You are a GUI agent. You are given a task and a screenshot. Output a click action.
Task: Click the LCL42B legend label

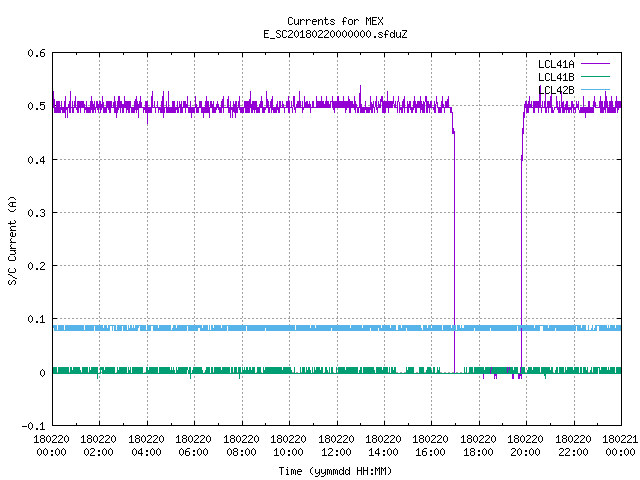coord(556,90)
